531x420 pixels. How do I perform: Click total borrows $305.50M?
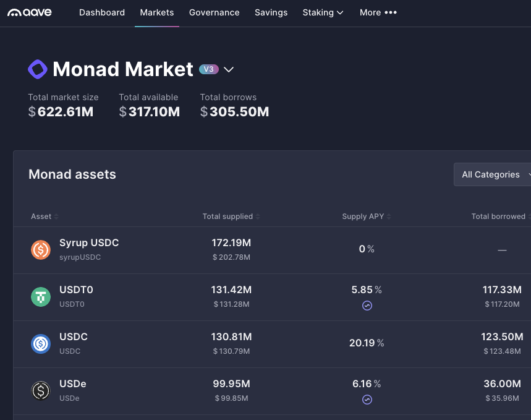234,111
